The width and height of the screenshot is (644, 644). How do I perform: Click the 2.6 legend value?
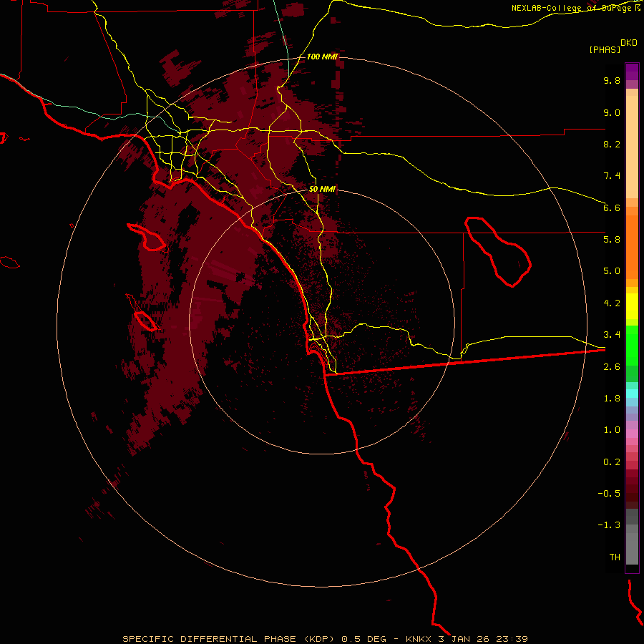(x=612, y=367)
